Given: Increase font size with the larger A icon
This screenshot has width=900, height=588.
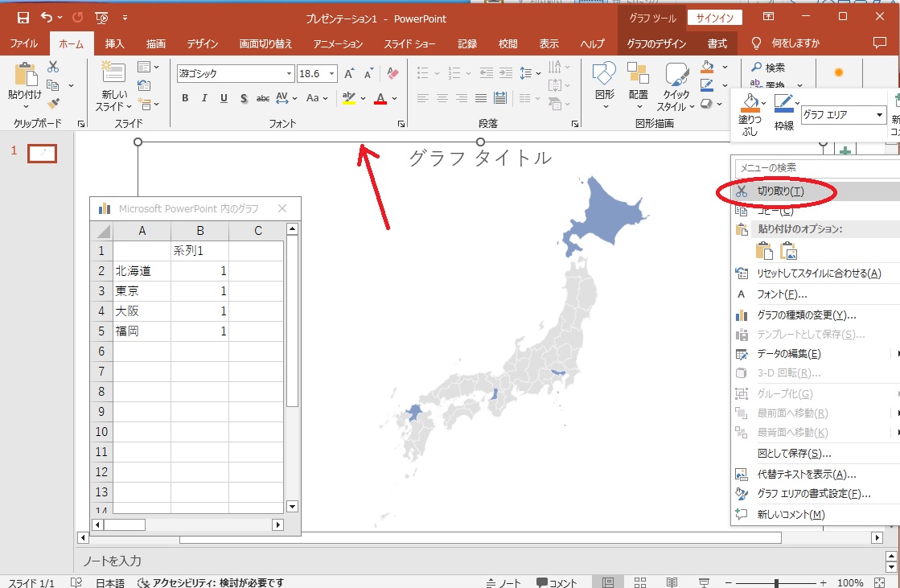Looking at the screenshot, I should click(349, 73).
